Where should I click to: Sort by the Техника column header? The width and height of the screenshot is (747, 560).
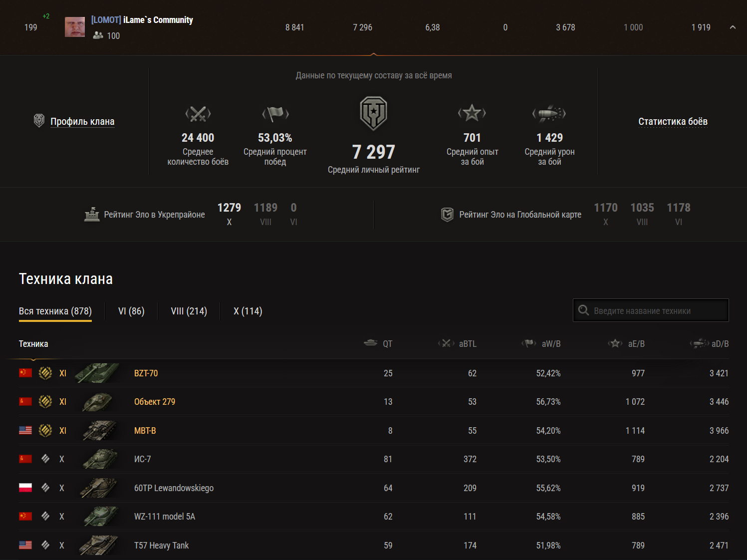pyautogui.click(x=33, y=344)
